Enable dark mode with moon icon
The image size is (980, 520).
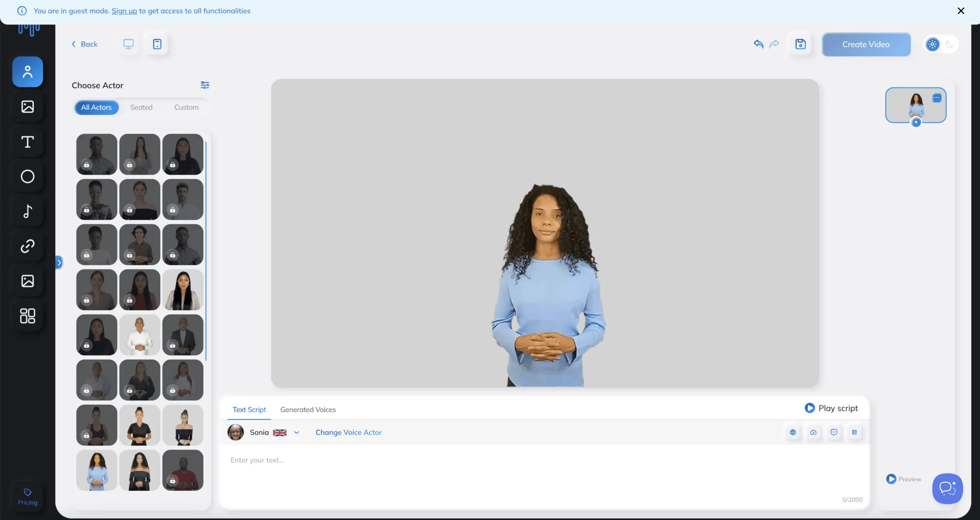pyautogui.click(x=950, y=44)
